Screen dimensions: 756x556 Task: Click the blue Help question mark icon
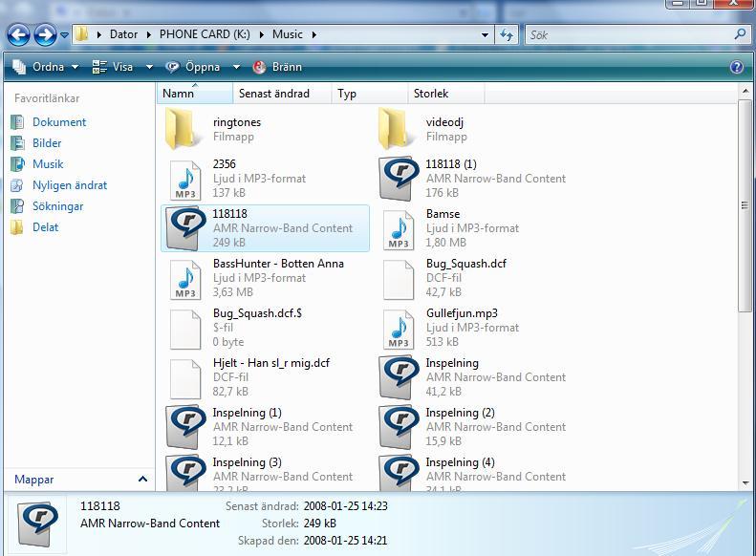[x=736, y=67]
